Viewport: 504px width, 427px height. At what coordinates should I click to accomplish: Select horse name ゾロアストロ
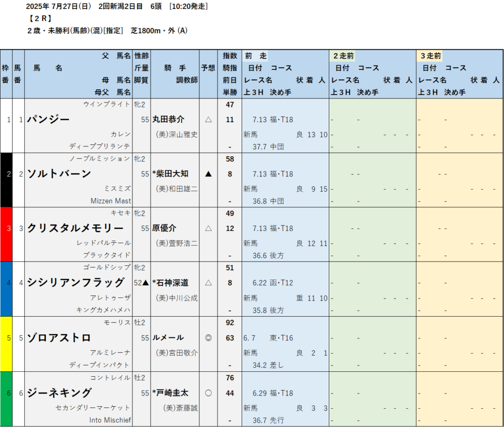(59, 338)
